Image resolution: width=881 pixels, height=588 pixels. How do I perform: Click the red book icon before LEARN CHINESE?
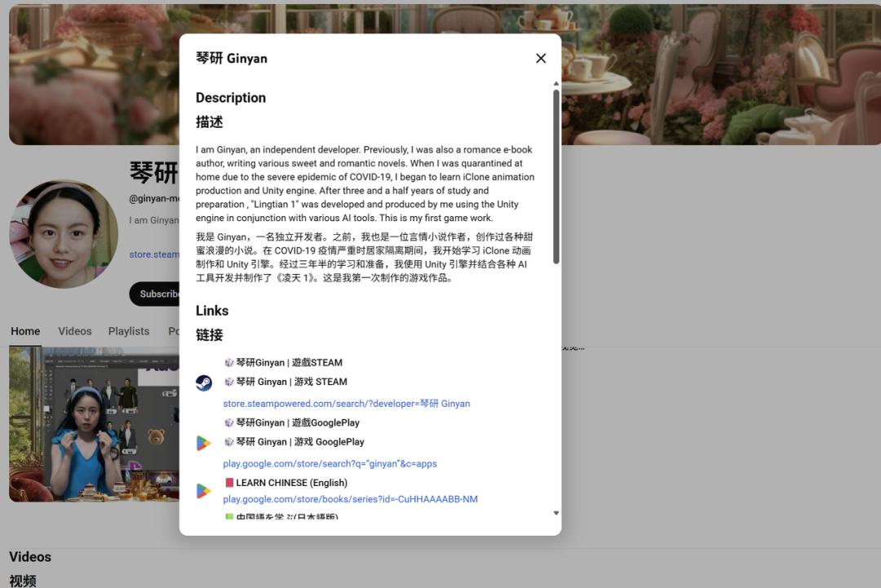tap(229, 483)
